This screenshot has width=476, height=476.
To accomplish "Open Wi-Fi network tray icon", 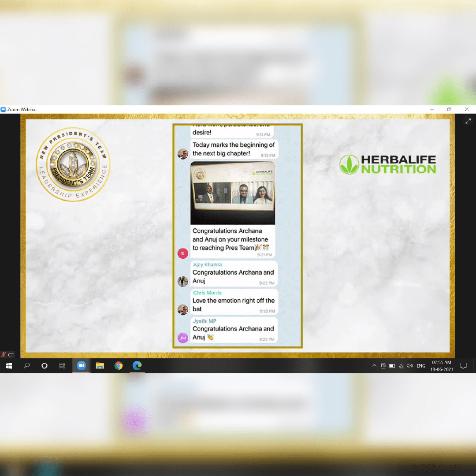I will (402, 366).
